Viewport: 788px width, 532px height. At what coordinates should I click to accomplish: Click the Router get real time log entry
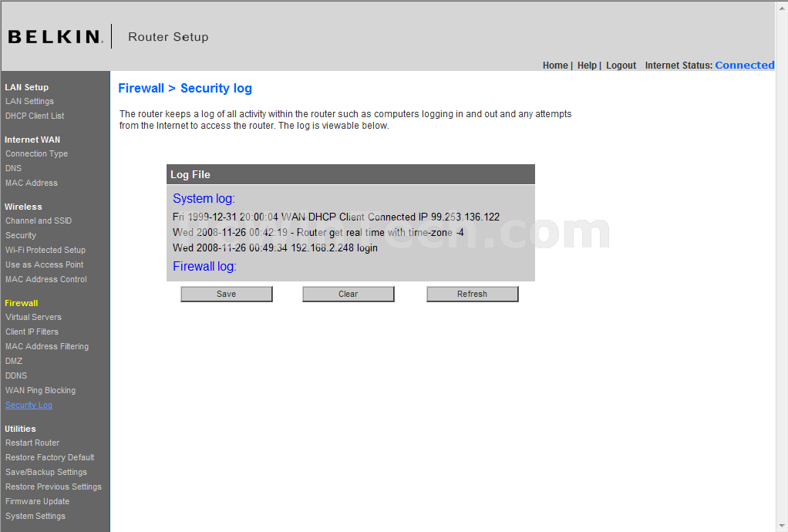coord(318,233)
